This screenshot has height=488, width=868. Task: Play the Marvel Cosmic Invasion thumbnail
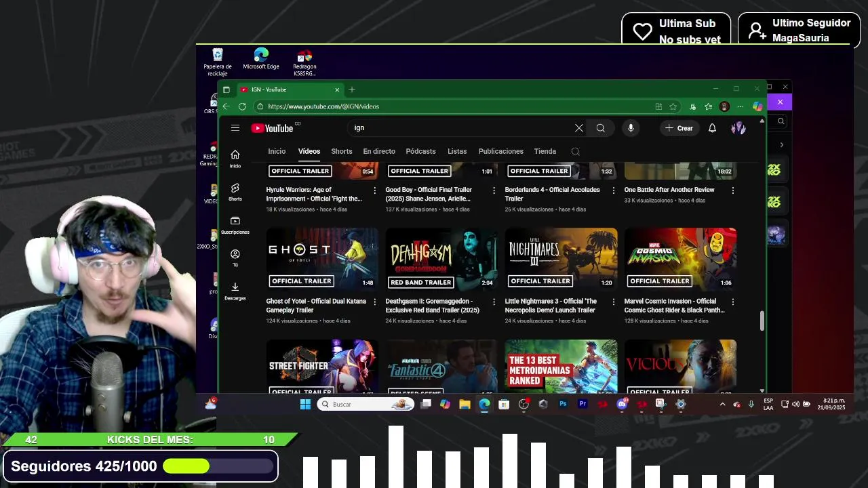681,259
